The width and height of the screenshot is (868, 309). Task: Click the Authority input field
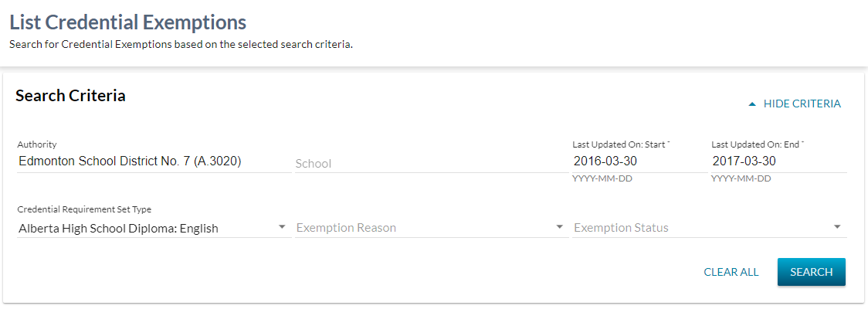pos(154,161)
